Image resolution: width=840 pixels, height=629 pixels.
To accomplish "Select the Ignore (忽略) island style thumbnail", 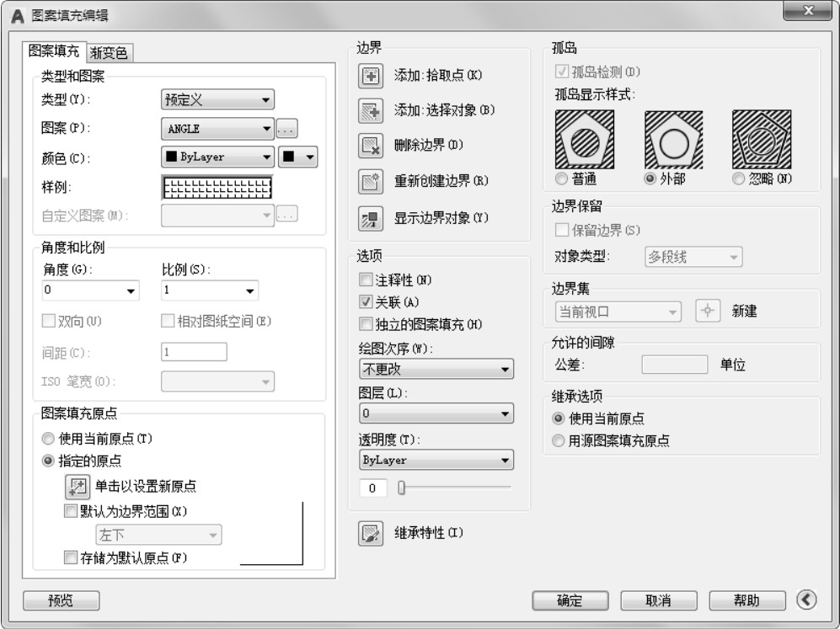I will pyautogui.click(x=762, y=139).
